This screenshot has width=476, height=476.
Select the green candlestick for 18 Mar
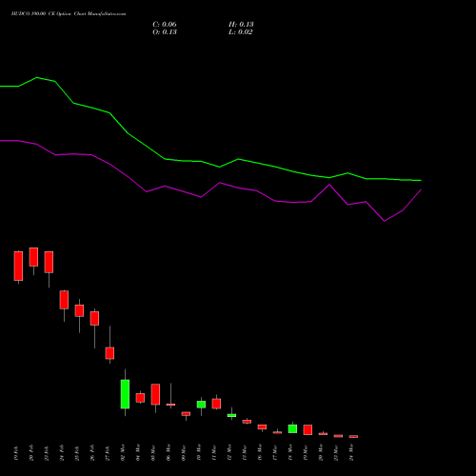292,428
